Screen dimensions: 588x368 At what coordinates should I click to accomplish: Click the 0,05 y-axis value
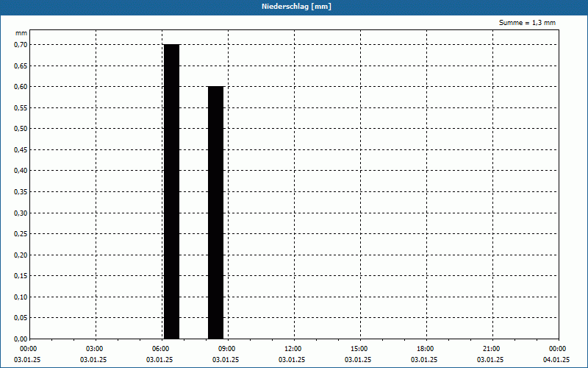pos(21,318)
